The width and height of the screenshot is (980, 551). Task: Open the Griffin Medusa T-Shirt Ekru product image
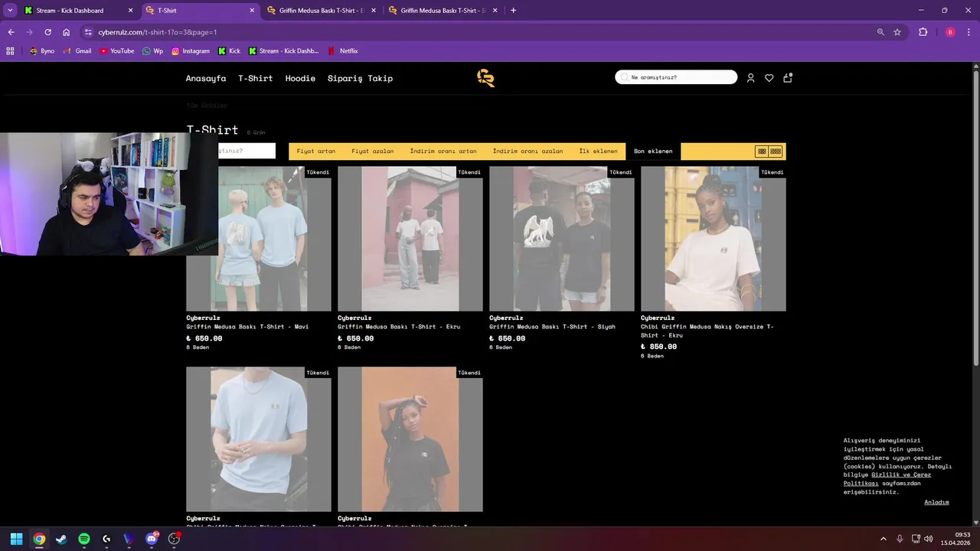click(410, 239)
